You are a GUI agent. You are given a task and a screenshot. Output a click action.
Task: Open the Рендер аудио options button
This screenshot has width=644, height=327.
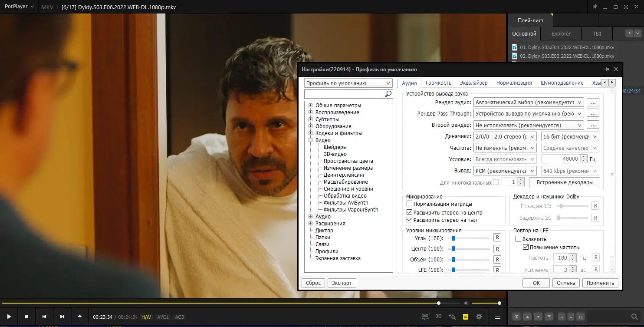(593, 102)
